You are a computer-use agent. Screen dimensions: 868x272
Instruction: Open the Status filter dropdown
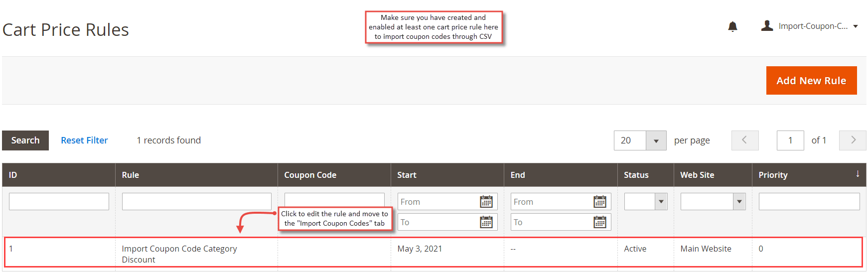point(661,202)
